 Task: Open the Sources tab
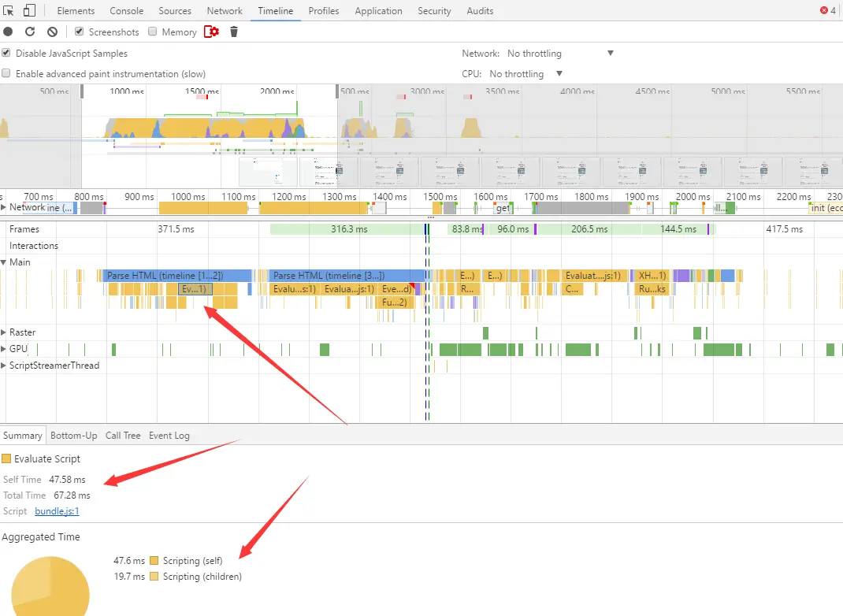pos(175,11)
